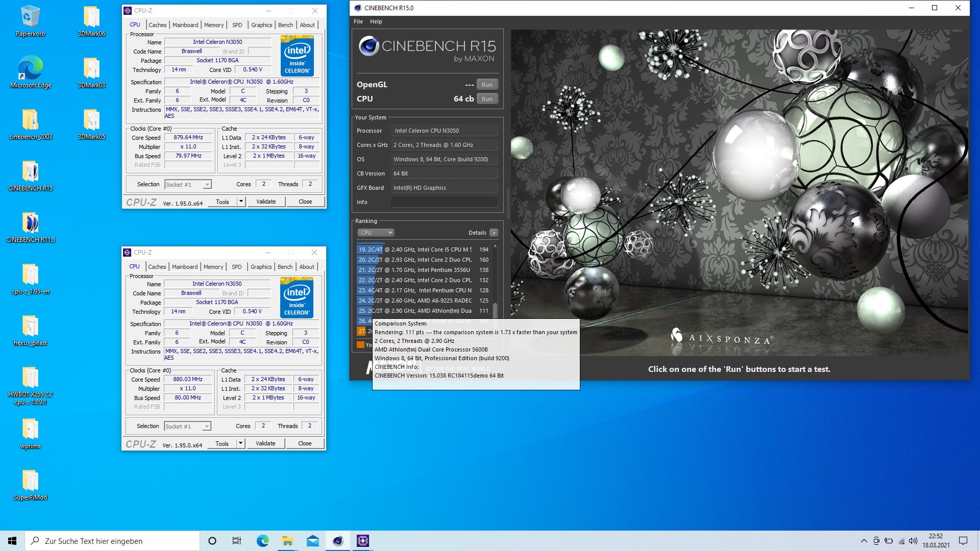Click the panel resize grip beside Cinebench sidebar
This screenshot has width=980, height=551.
click(x=507, y=204)
